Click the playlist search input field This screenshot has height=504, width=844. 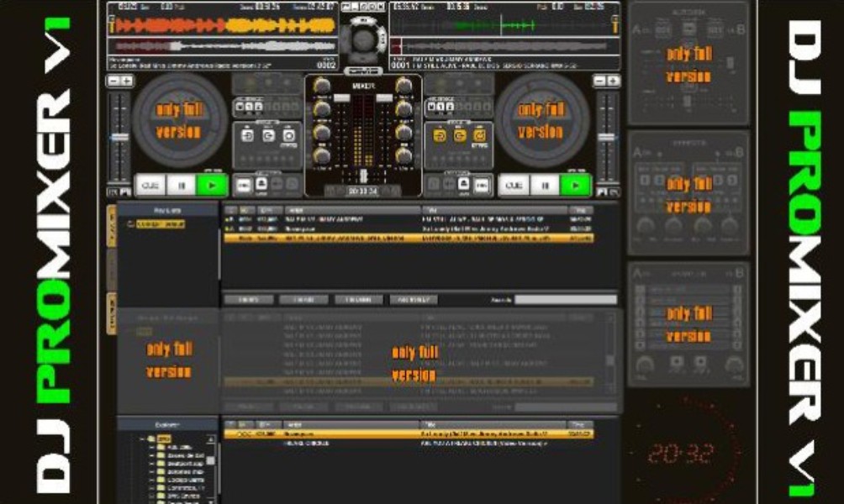(566, 300)
